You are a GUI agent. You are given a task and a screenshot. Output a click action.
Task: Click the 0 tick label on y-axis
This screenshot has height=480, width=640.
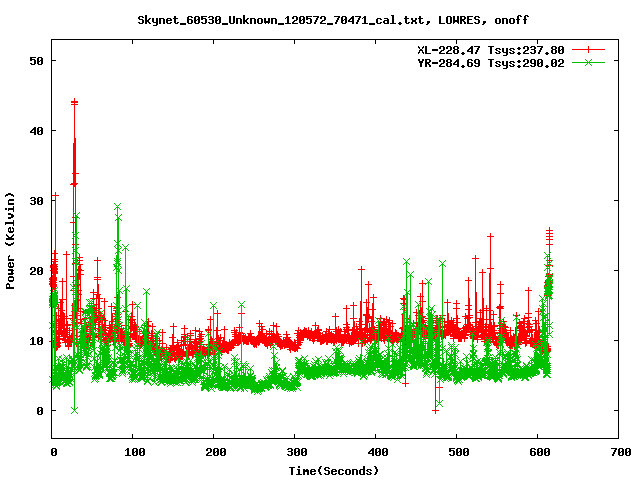pyautogui.click(x=42, y=411)
